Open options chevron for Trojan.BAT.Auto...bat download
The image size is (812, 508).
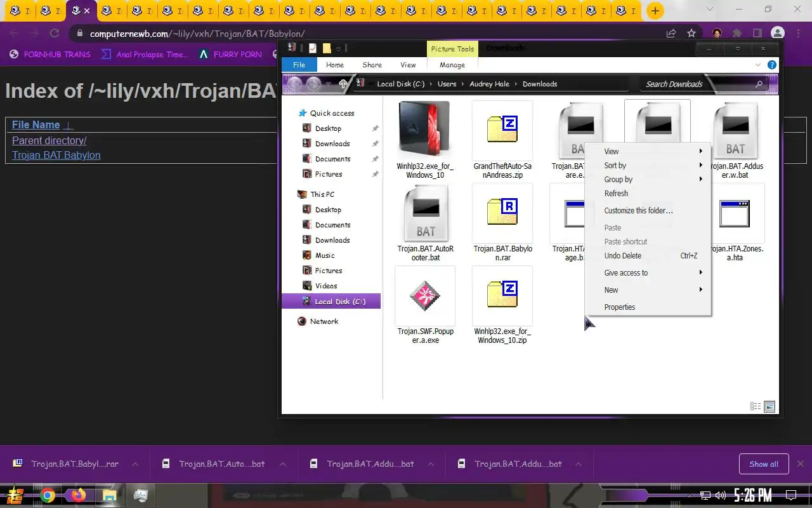point(283,464)
